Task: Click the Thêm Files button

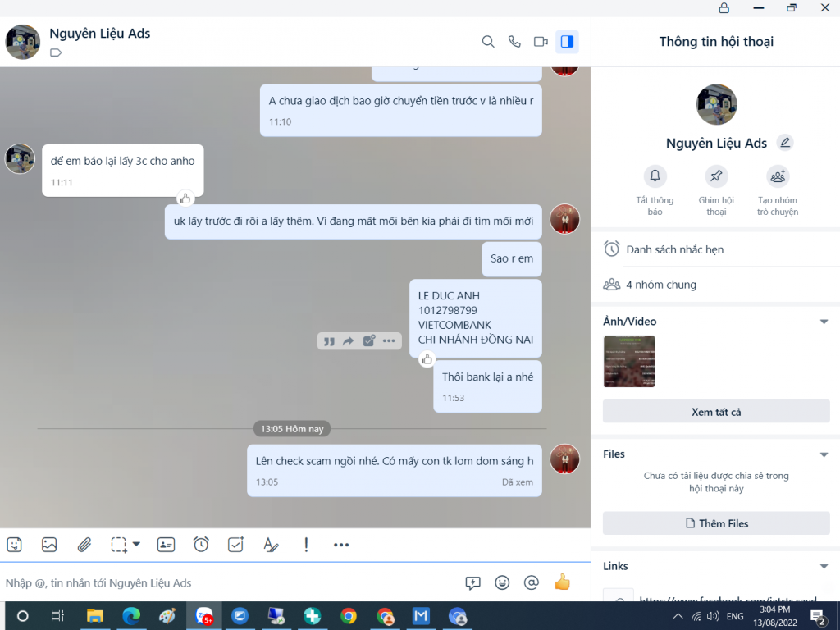Action: click(715, 523)
